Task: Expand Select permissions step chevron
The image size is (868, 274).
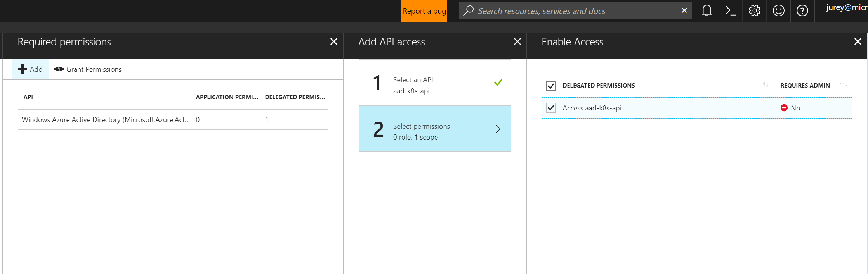Action: coord(498,129)
